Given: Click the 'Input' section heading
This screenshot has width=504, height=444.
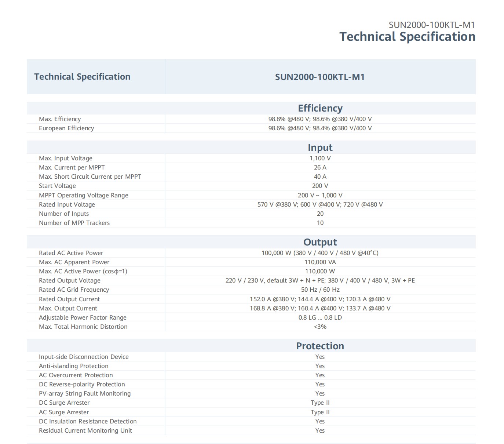Looking at the screenshot, I should (320, 148).
